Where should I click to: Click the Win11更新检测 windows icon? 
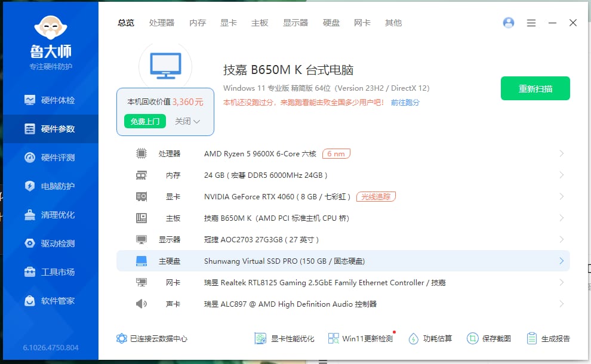[x=333, y=338]
